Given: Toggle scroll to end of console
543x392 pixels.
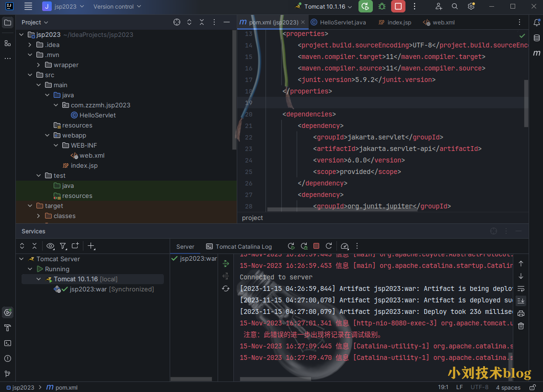Looking at the screenshot, I should (521, 301).
